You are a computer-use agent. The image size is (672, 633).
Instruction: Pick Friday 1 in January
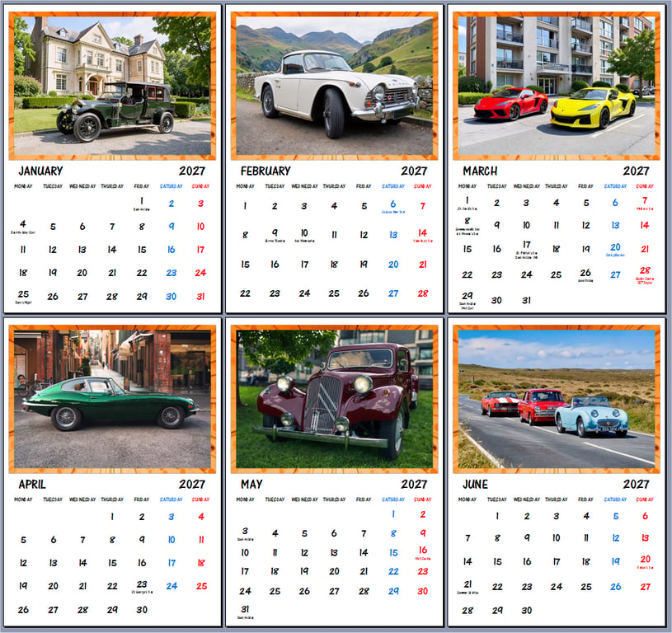142,201
